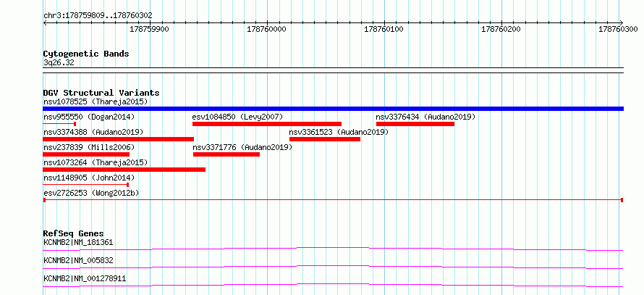Open the DGV Structural Variants track title
The image size is (644, 295).
coord(101,93)
